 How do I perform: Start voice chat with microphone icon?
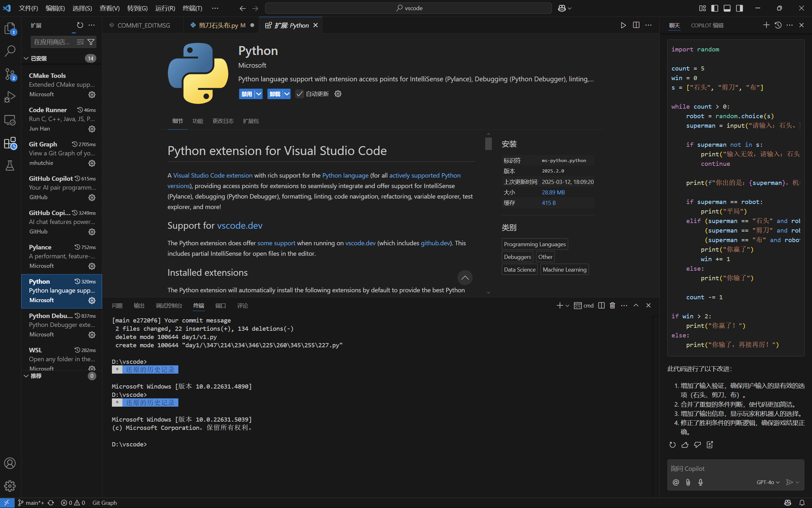[x=700, y=483]
